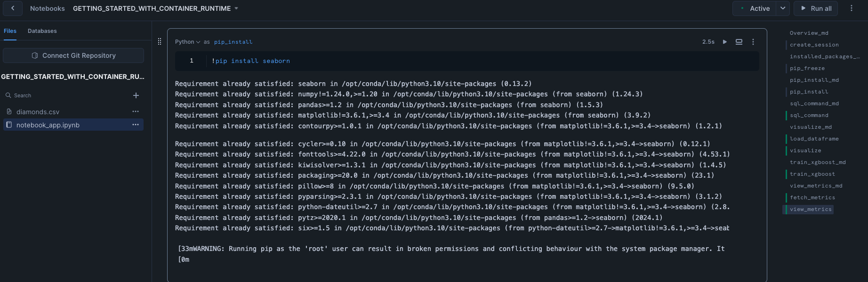Click into the pip install seaborn code line

(x=251, y=61)
